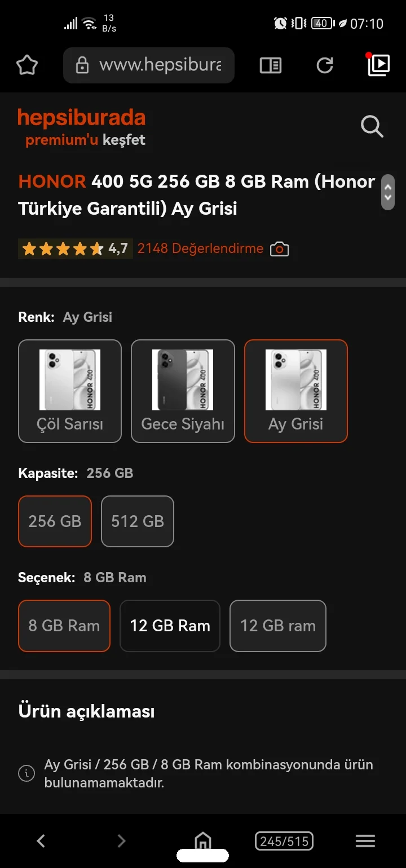The width and height of the screenshot is (406, 868).
Task: Open the video playlist icon with red dot
Action: pos(379,65)
